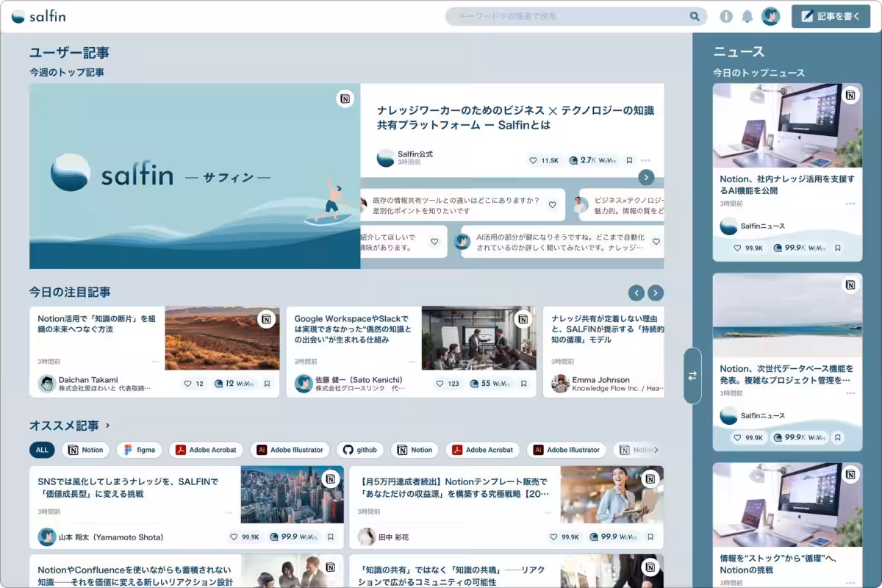The image size is (882, 588).
Task: Select the ALL category filter
Action: coord(42,450)
